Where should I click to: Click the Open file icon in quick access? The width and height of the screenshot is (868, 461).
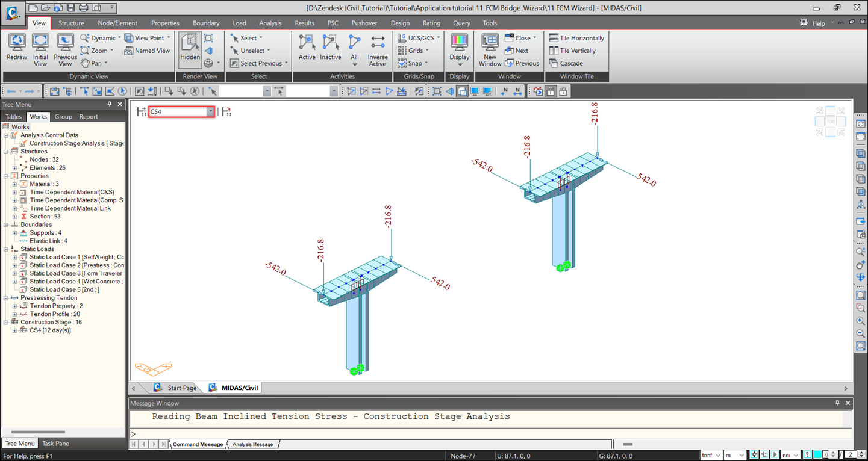[x=45, y=8]
